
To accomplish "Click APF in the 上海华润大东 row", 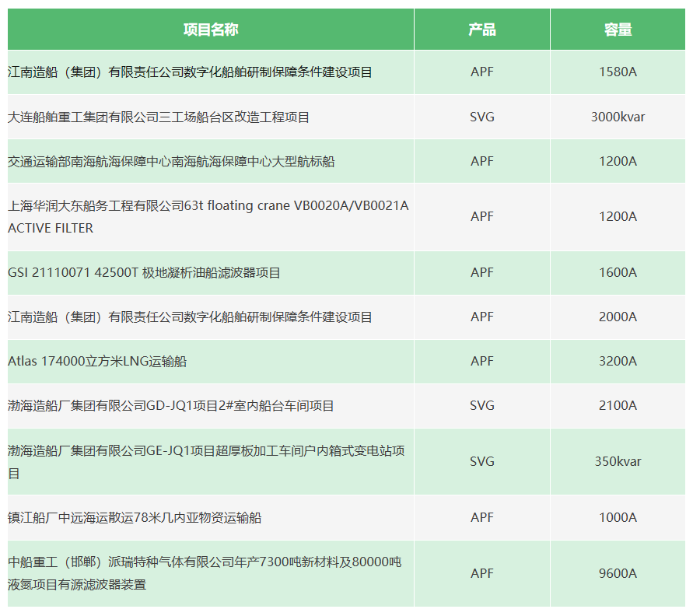I will click(482, 216).
